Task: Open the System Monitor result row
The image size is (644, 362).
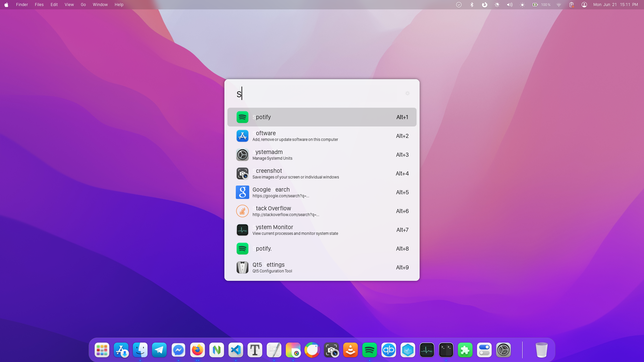Action: click(322, 230)
